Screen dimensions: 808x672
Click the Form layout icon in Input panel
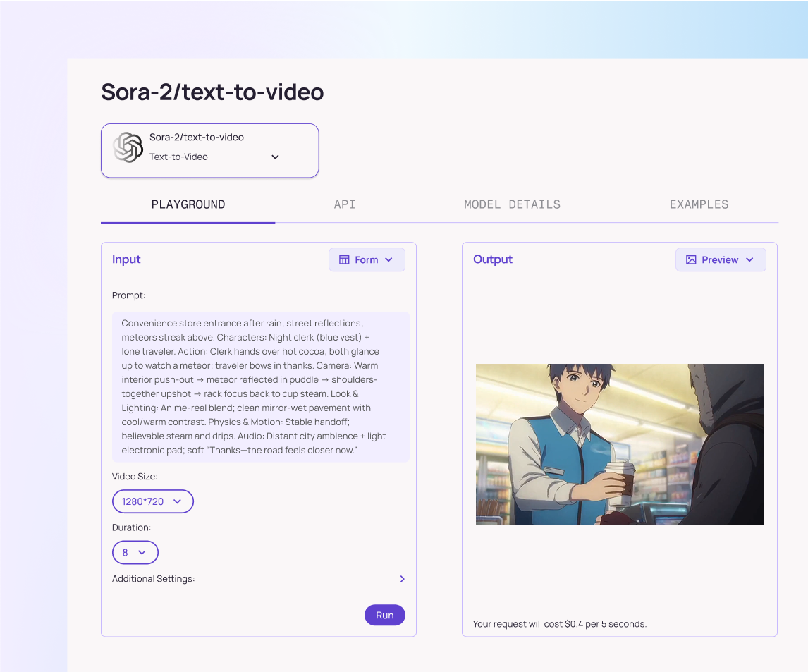[344, 259]
